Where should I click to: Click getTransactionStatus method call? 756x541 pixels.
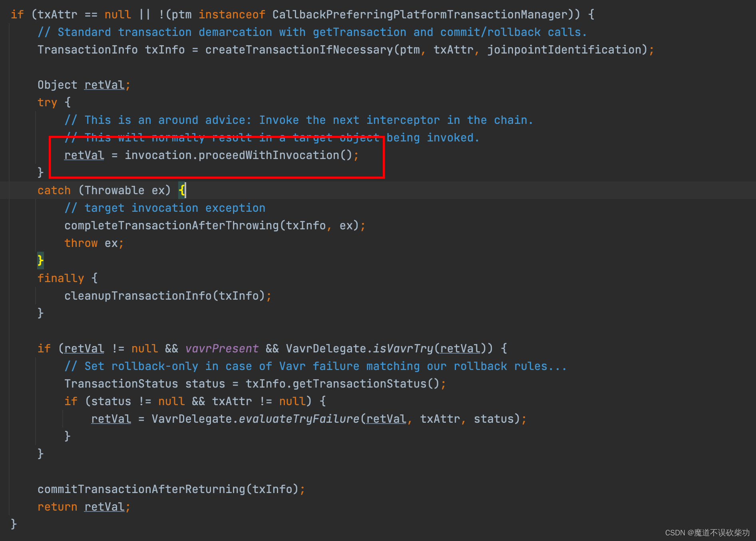(x=360, y=384)
